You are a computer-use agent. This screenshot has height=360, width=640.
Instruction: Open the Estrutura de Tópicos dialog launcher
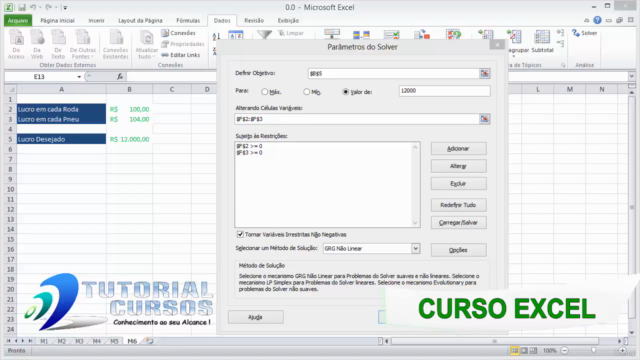click(x=563, y=65)
